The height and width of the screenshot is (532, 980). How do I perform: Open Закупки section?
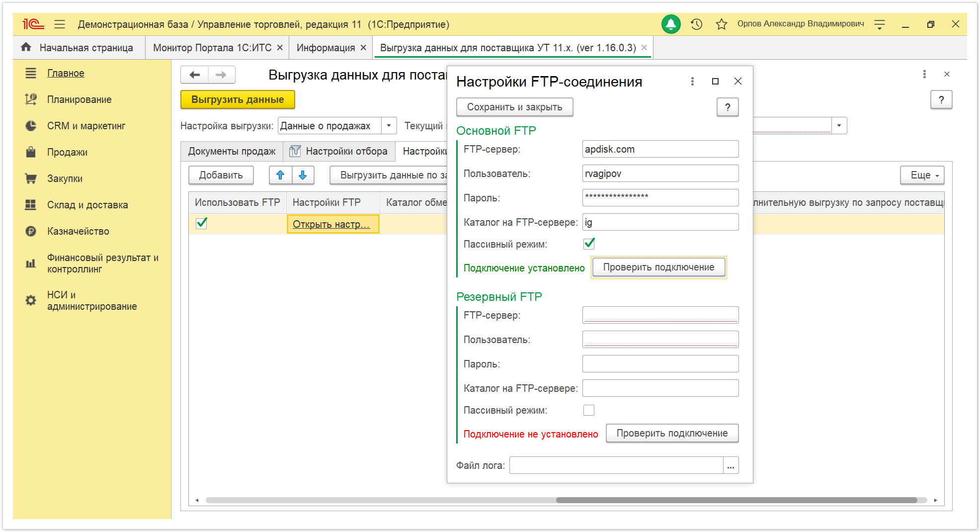pyautogui.click(x=65, y=178)
